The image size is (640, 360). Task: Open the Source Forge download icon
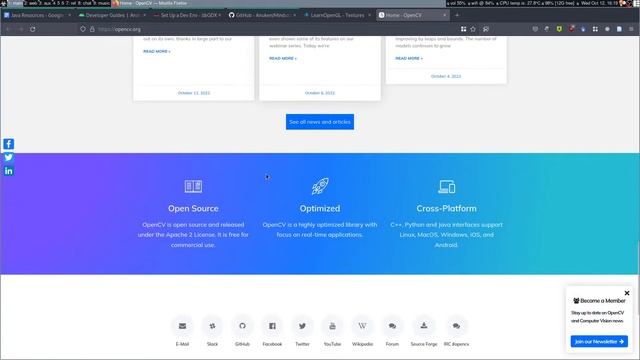(424, 326)
